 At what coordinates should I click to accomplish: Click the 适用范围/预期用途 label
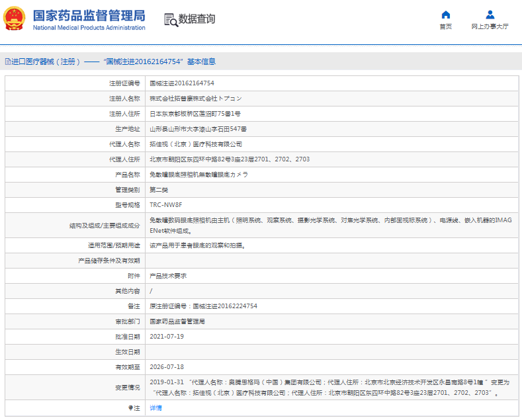tap(114, 245)
